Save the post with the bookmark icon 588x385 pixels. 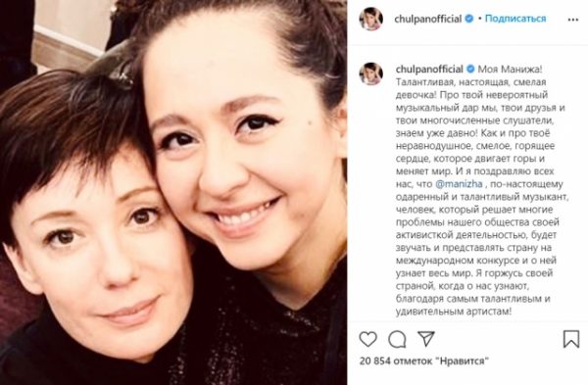coord(571,339)
